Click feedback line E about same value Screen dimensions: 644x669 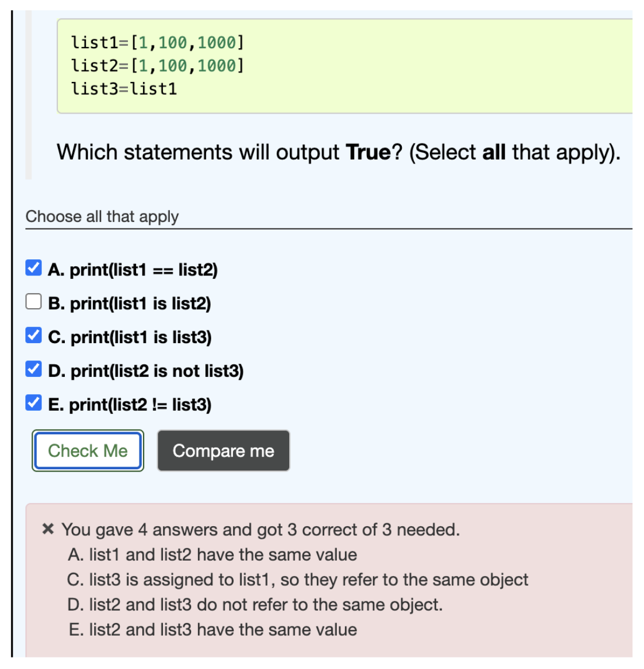[x=212, y=630]
